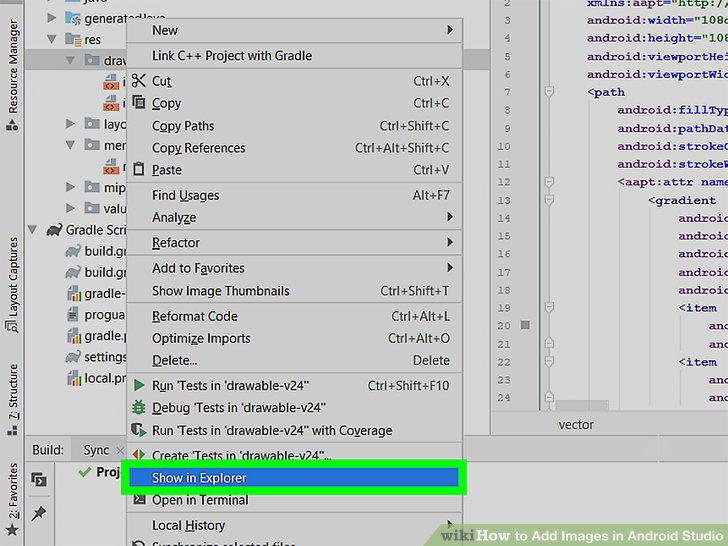728x546 pixels.
Task: Click Paste in the context menu
Action: point(293,170)
